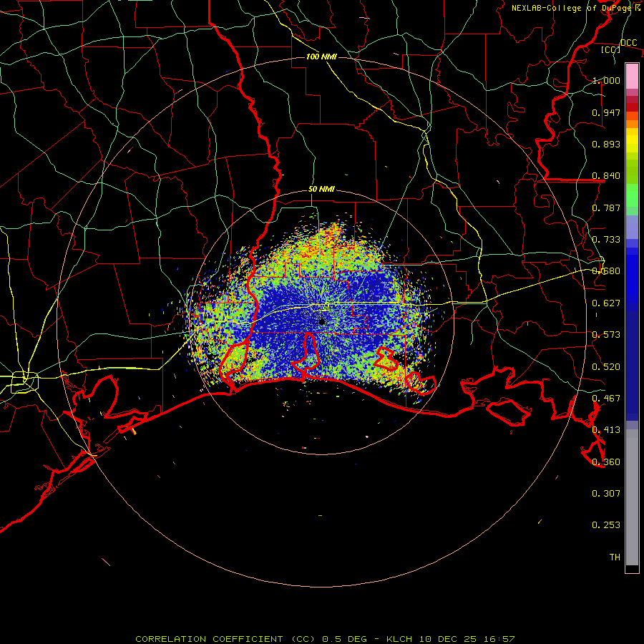
Task: Click the 100 NMI range ring label
Action: (x=321, y=57)
